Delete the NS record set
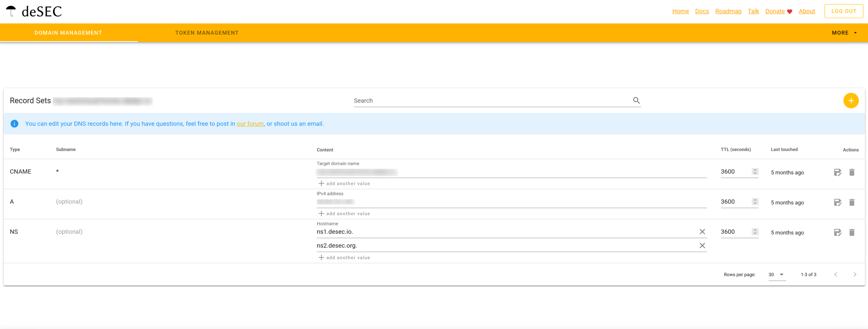 851,233
